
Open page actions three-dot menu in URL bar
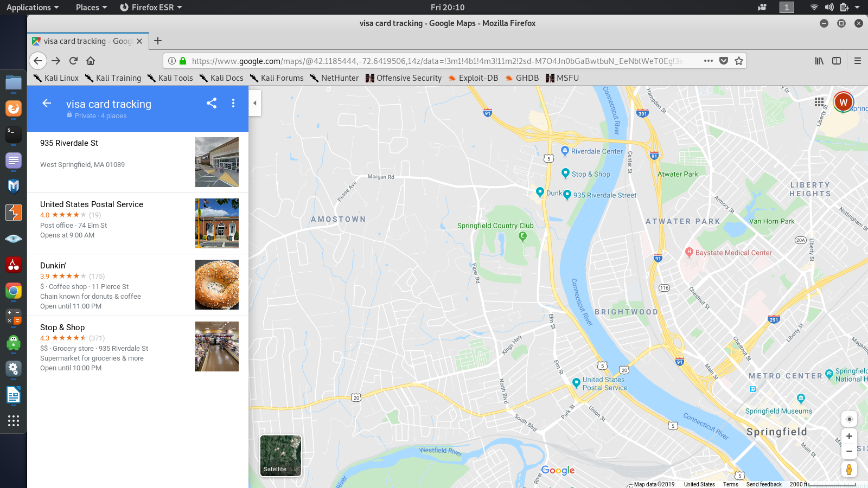(709, 61)
